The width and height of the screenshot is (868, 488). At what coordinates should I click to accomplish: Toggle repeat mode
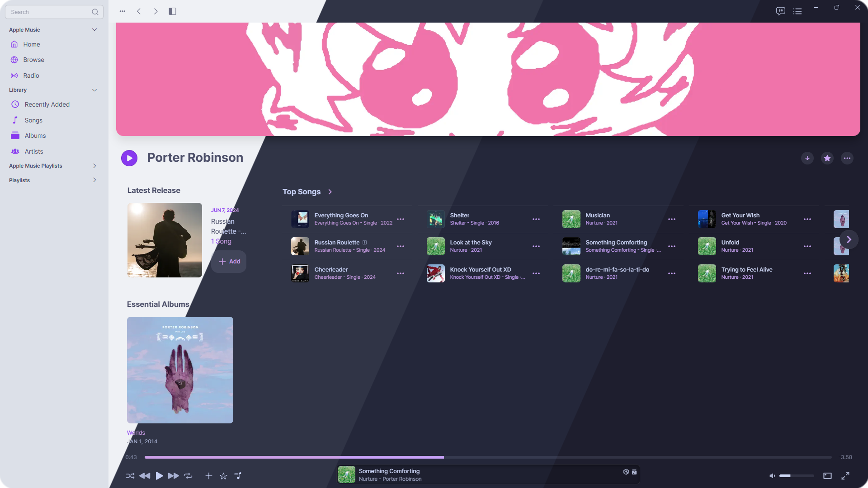coord(189,476)
